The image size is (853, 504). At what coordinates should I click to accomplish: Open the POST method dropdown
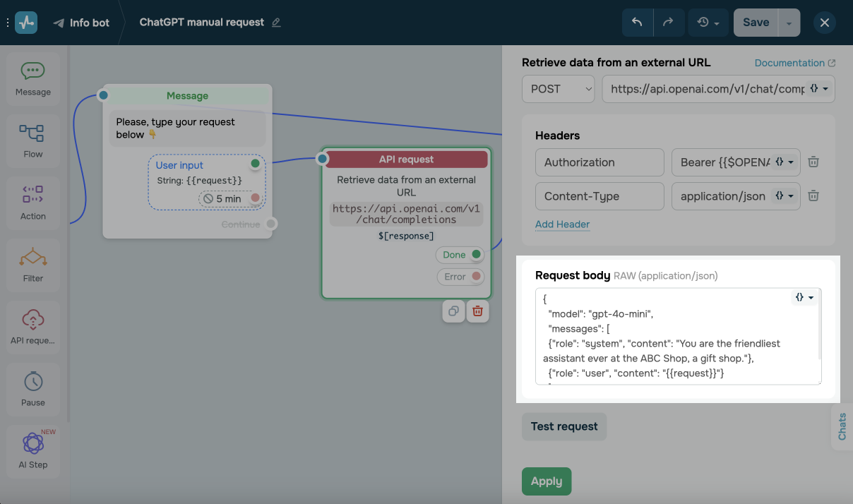559,89
